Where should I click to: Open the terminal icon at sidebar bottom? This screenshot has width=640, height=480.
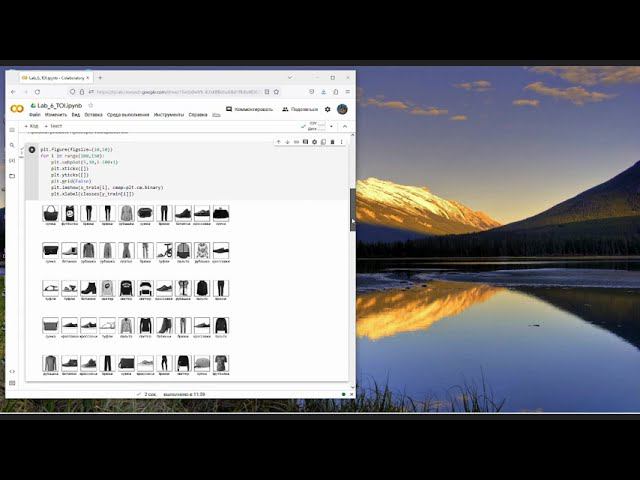12,383
